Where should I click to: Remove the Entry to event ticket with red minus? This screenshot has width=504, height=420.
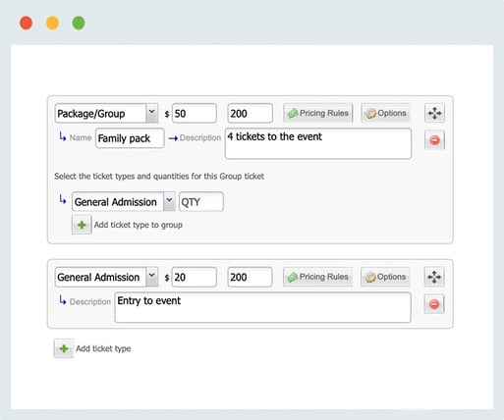pyautogui.click(x=434, y=304)
